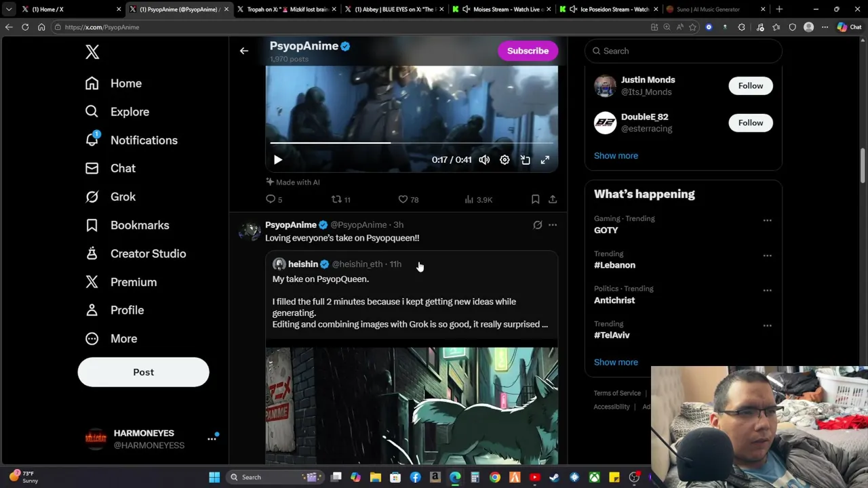Play the paused video
This screenshot has height=488, width=868.
pos(278,160)
